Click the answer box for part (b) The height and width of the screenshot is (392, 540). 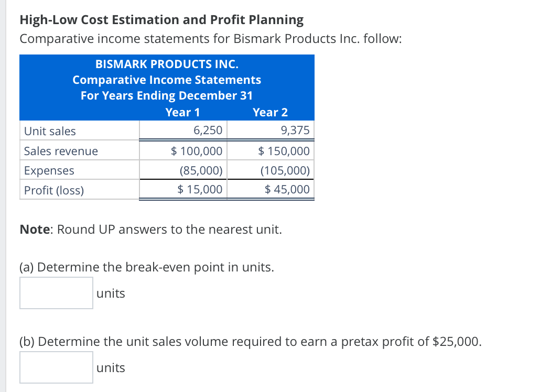click(56, 367)
